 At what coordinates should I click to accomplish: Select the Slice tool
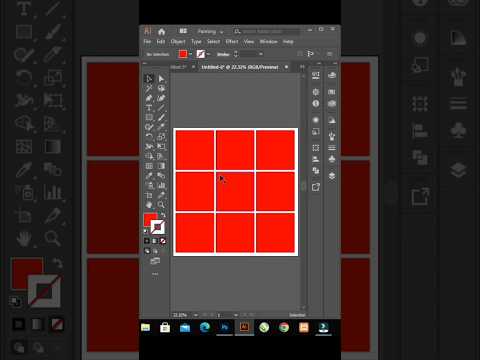coord(161,195)
